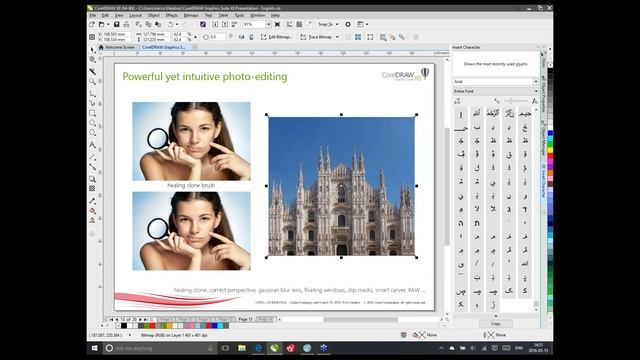The height and width of the screenshot is (360, 640).
Task: Click the Paste icon in standard toolbar
Action: click(158, 24)
